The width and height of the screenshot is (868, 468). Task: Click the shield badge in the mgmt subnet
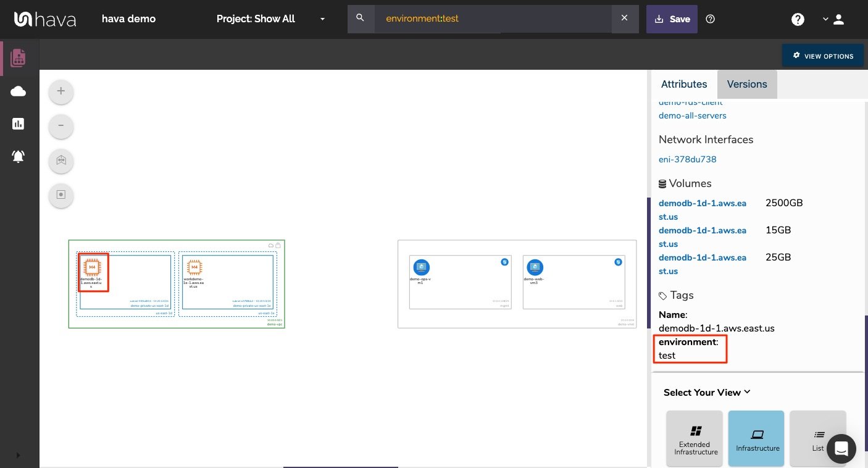pos(505,262)
